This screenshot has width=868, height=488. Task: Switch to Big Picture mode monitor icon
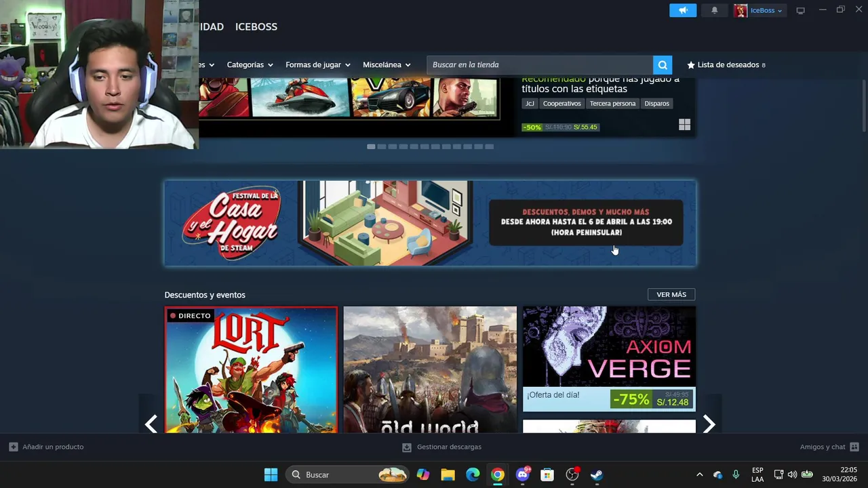(800, 10)
